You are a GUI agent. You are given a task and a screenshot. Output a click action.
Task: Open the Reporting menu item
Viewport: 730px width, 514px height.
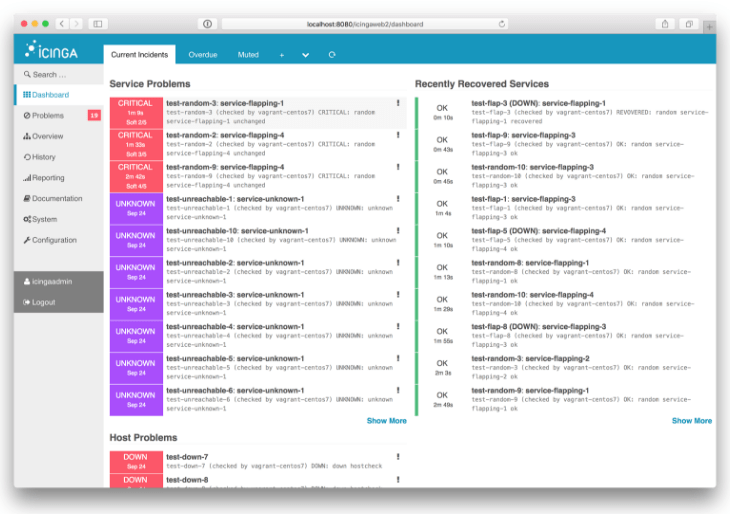click(x=47, y=178)
